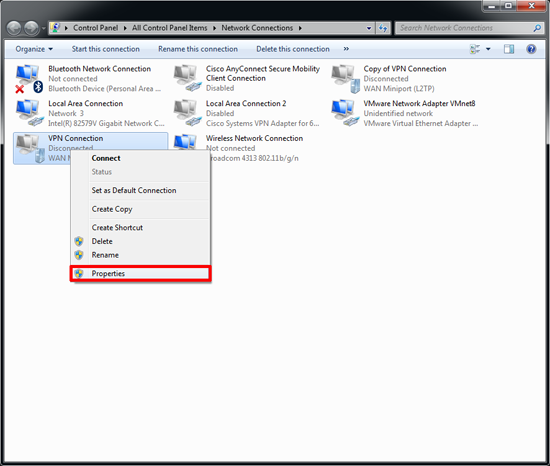Open the address bar history dropdown
The width and height of the screenshot is (550, 466).
tap(369, 28)
